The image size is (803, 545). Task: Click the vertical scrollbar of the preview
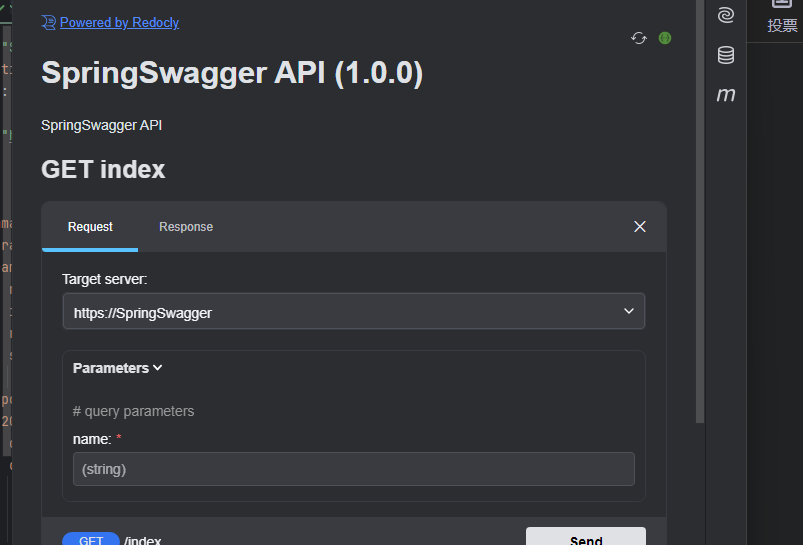[700, 211]
